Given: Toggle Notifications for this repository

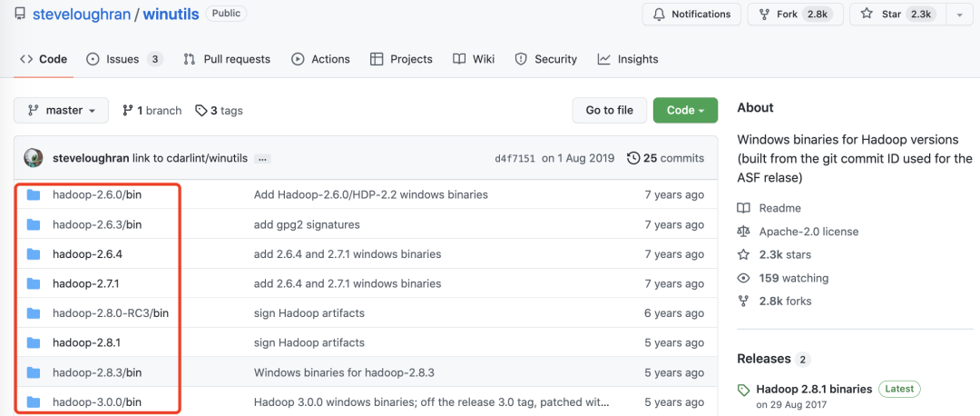Looking at the screenshot, I should click(x=691, y=15).
